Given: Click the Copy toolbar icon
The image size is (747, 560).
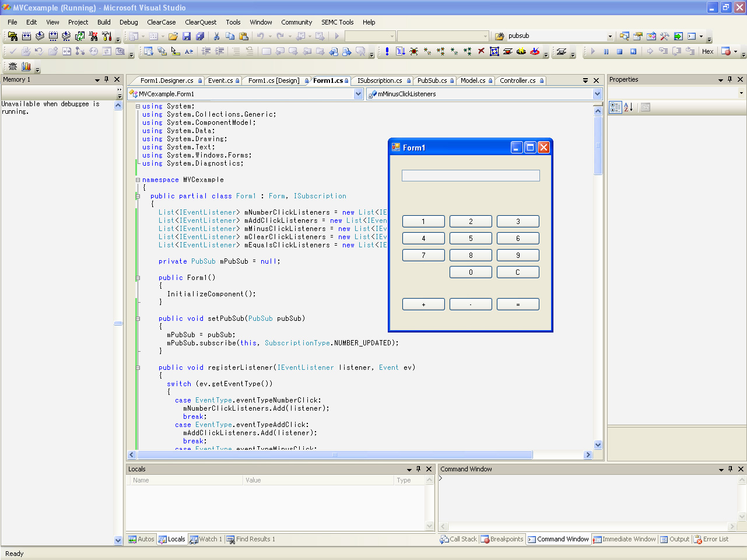Looking at the screenshot, I should coord(230,36).
